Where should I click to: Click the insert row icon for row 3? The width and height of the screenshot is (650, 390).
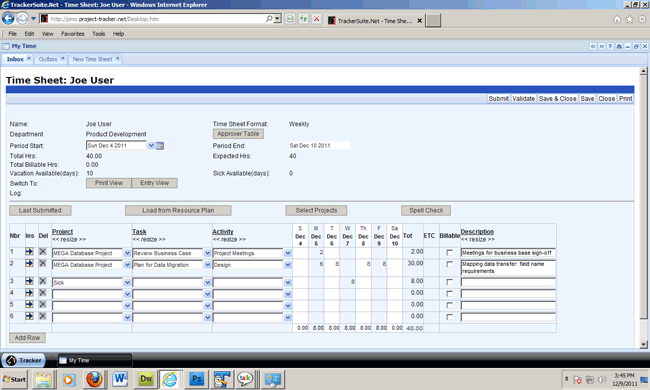tap(29, 281)
